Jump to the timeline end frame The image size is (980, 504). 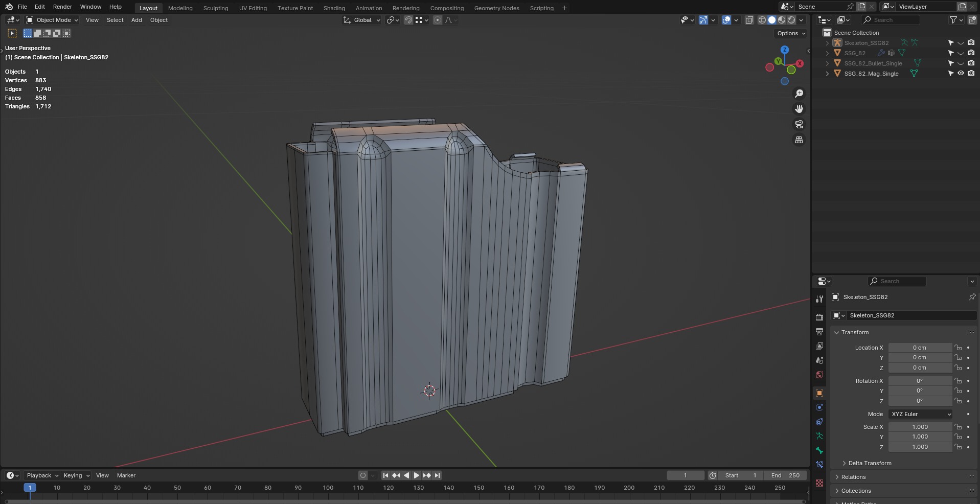coord(437,475)
